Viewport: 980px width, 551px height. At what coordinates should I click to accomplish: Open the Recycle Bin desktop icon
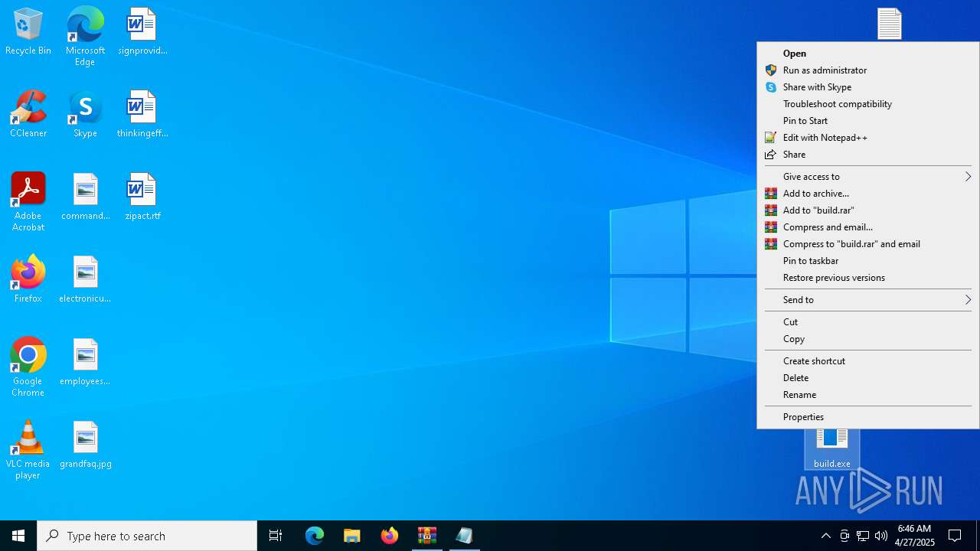(28, 32)
